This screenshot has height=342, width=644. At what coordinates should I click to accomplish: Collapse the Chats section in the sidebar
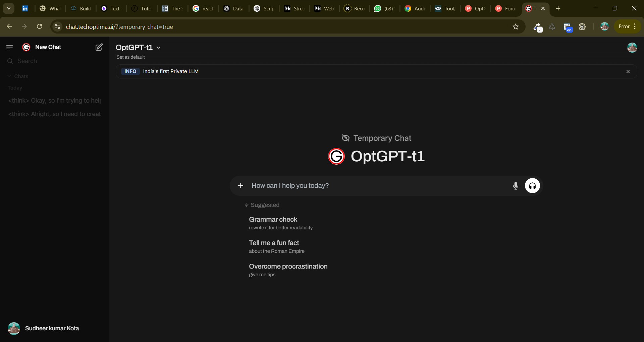[x=18, y=76]
